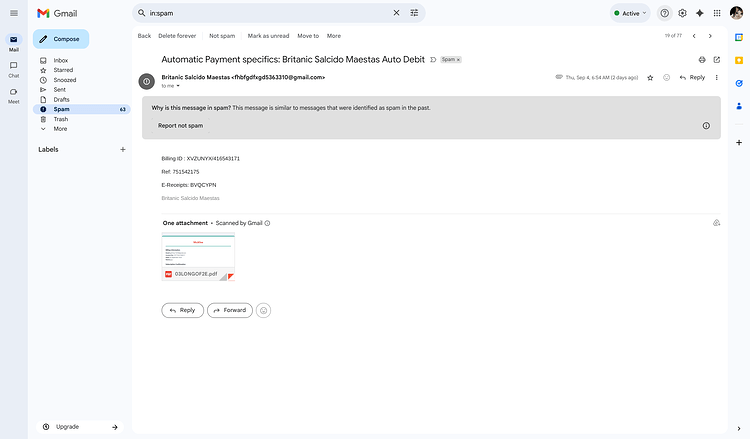Go to older message arrow

pyautogui.click(x=710, y=36)
